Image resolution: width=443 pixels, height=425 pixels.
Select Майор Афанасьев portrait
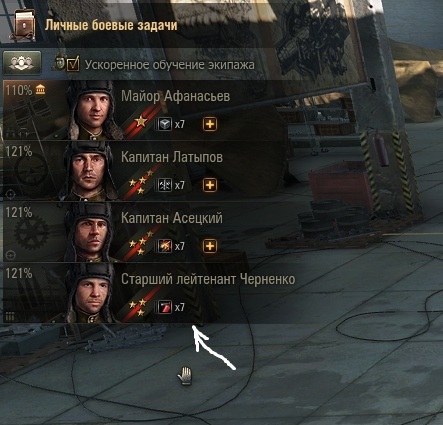point(92,109)
